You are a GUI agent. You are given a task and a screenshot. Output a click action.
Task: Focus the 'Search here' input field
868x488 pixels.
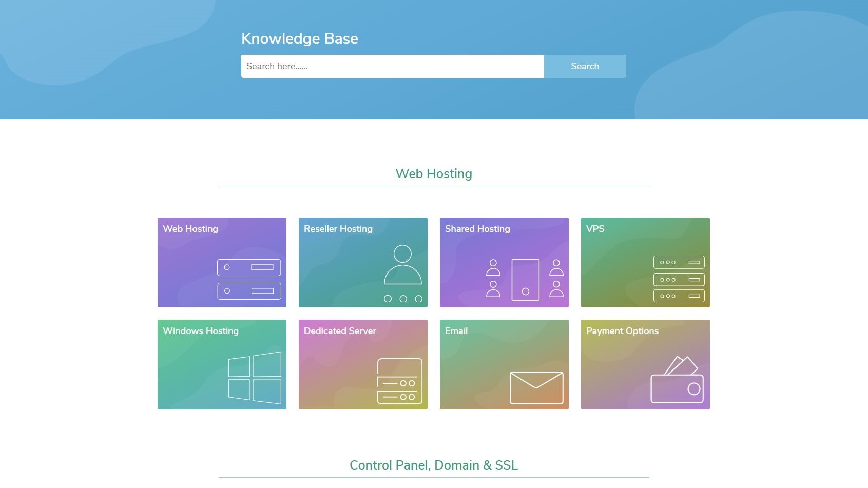393,66
